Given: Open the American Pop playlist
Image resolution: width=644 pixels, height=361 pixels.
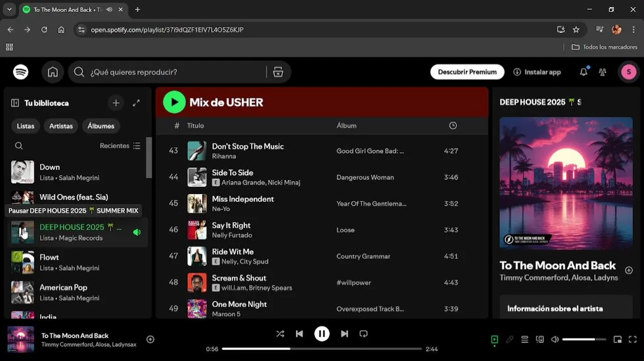Looking at the screenshot, I should coord(78,292).
